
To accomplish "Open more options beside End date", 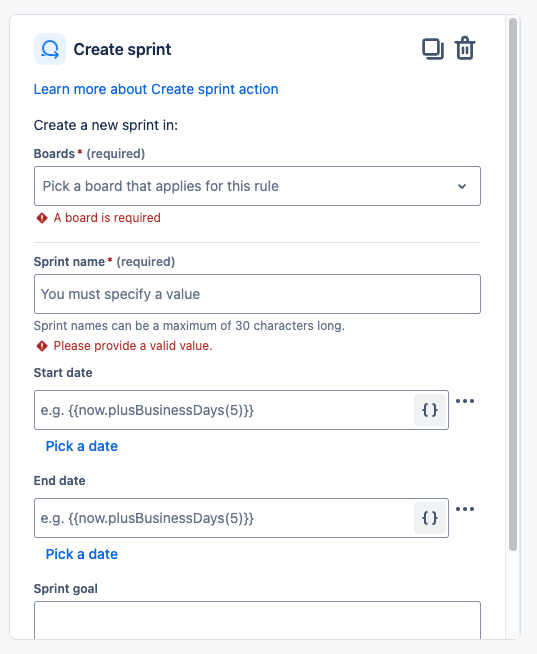I will click(x=465, y=509).
